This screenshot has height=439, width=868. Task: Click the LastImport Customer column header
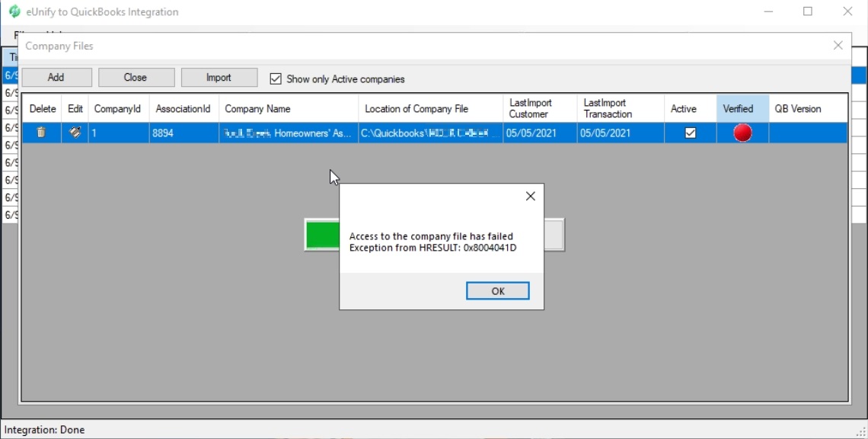click(540, 109)
